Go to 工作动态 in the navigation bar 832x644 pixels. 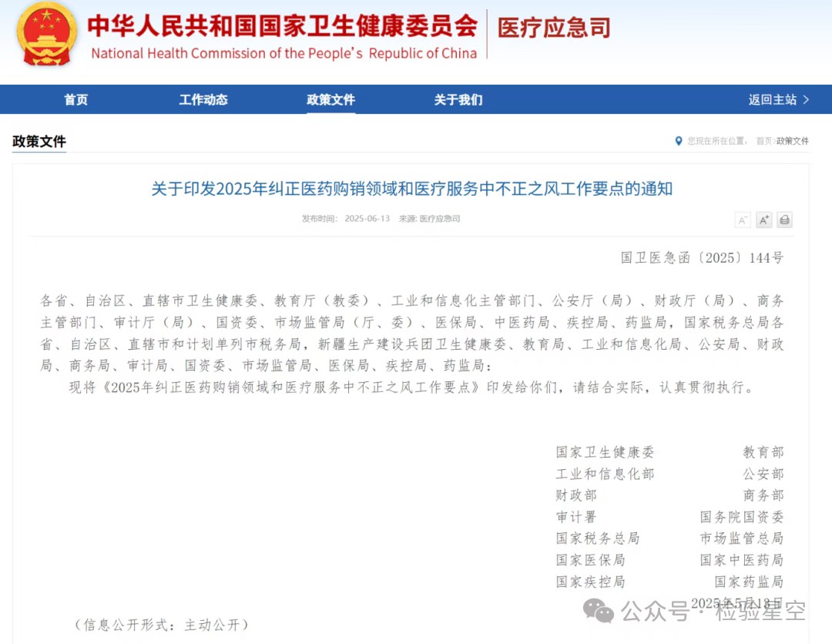[203, 99]
